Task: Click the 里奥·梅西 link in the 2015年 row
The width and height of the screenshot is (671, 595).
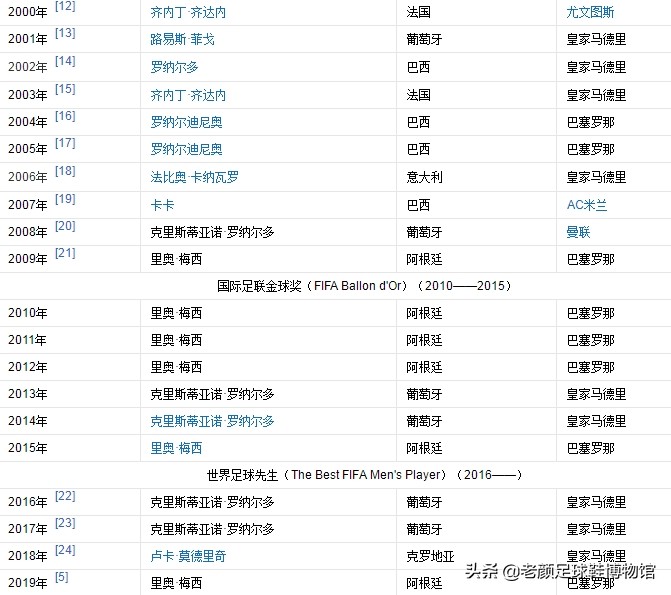Action: tap(176, 448)
